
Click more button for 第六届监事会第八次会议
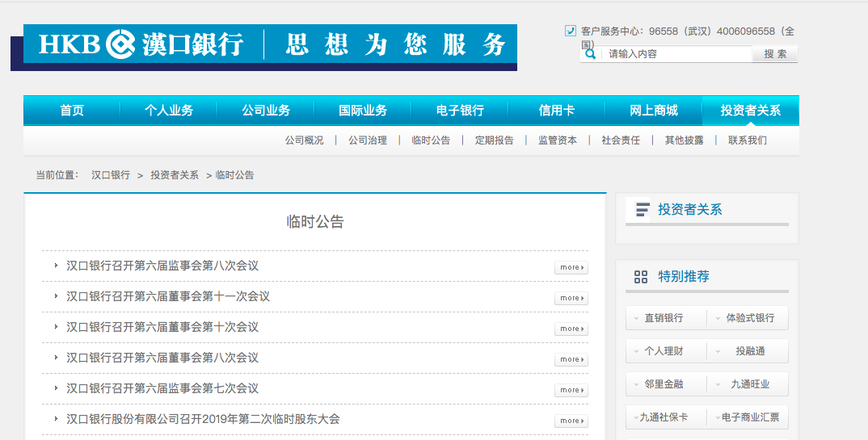click(571, 267)
